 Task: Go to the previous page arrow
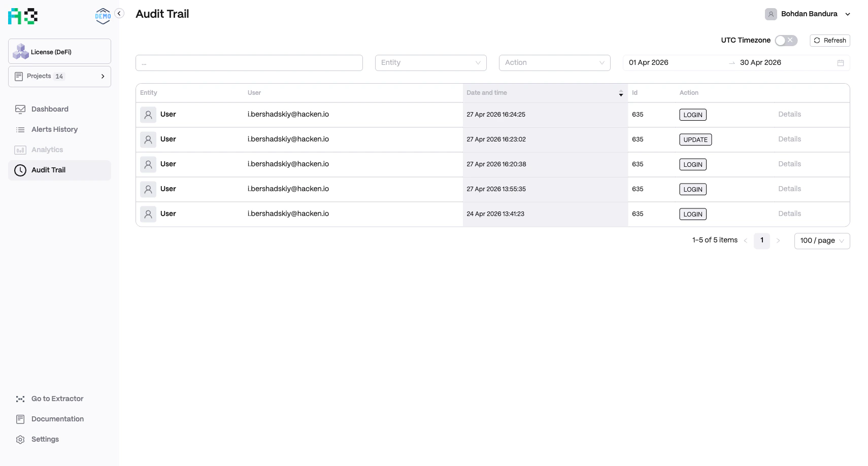[x=746, y=241]
